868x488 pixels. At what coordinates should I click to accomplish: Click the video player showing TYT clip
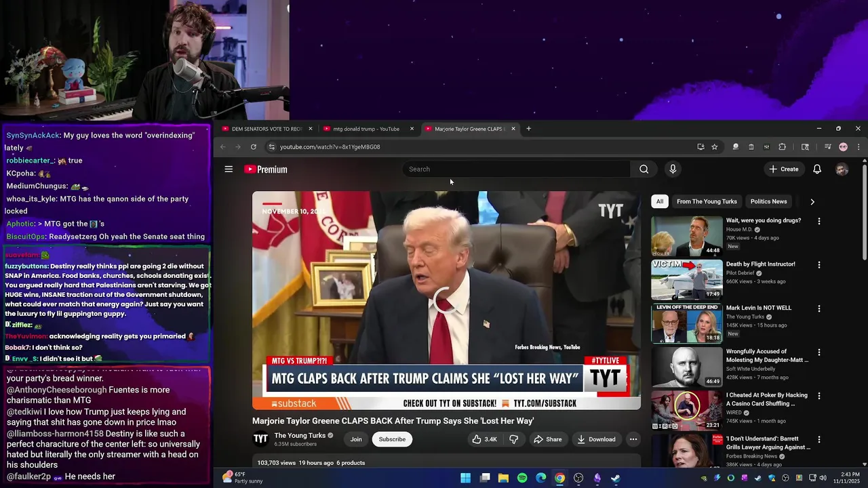click(x=446, y=300)
